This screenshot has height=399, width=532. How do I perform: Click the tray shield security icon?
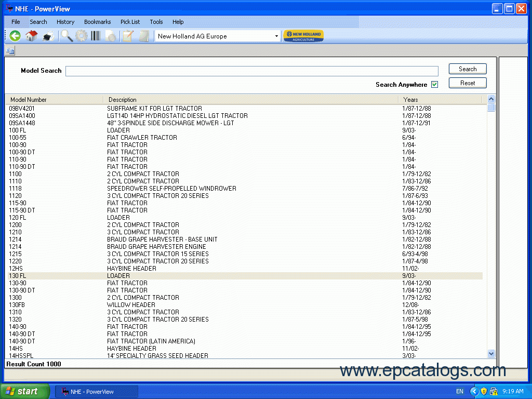tap(484, 391)
